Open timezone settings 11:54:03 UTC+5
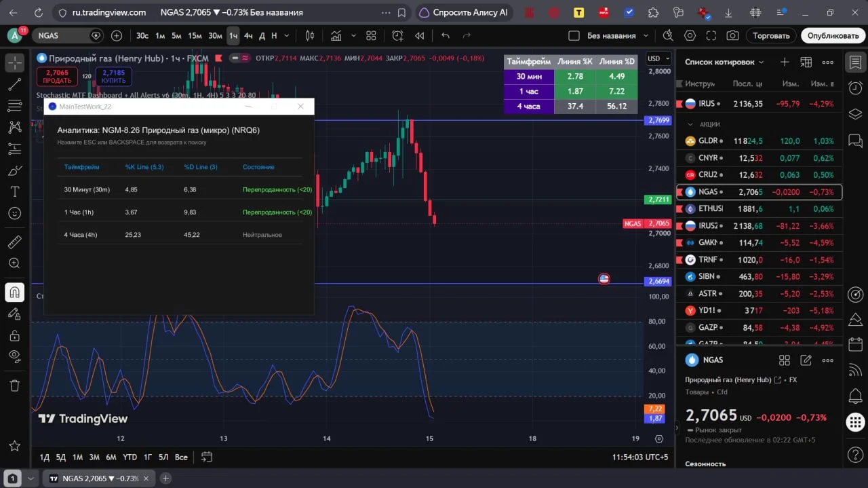 (640, 457)
